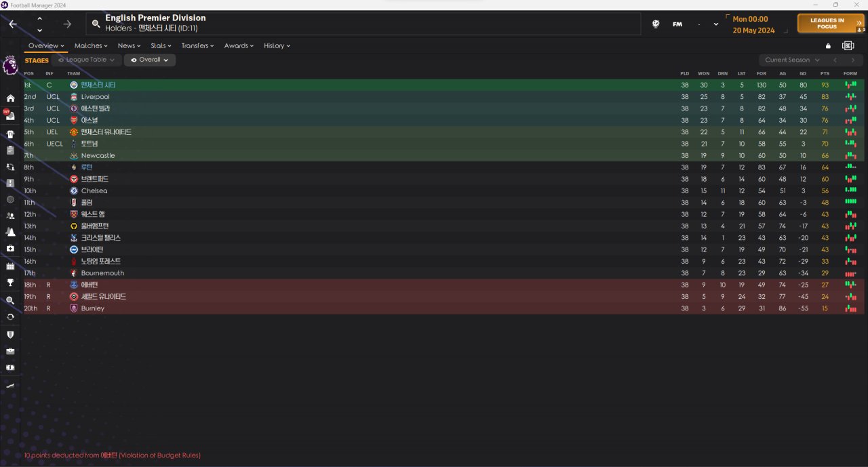Open the Newcastle team link

(98, 156)
